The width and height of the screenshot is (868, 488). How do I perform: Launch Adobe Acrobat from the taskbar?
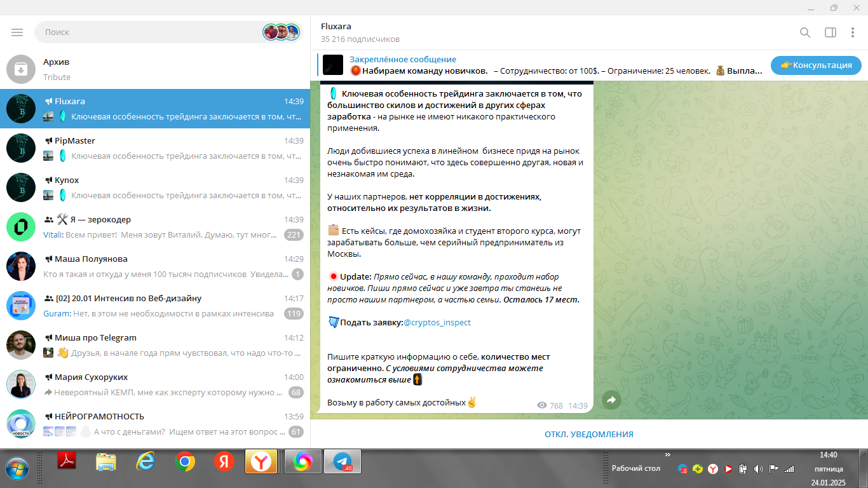coord(67,461)
